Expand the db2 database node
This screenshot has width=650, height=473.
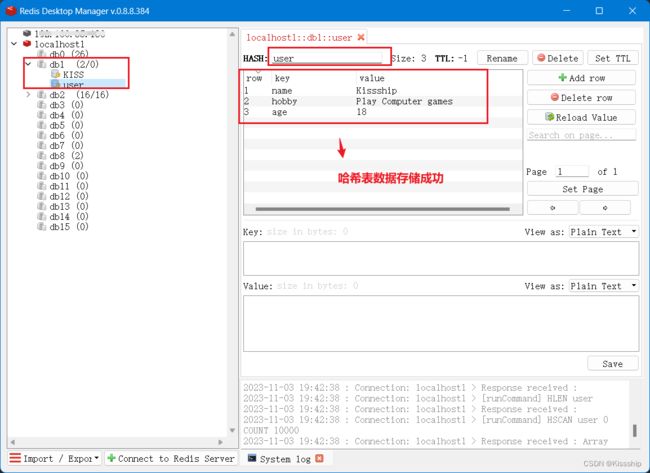click(x=28, y=95)
